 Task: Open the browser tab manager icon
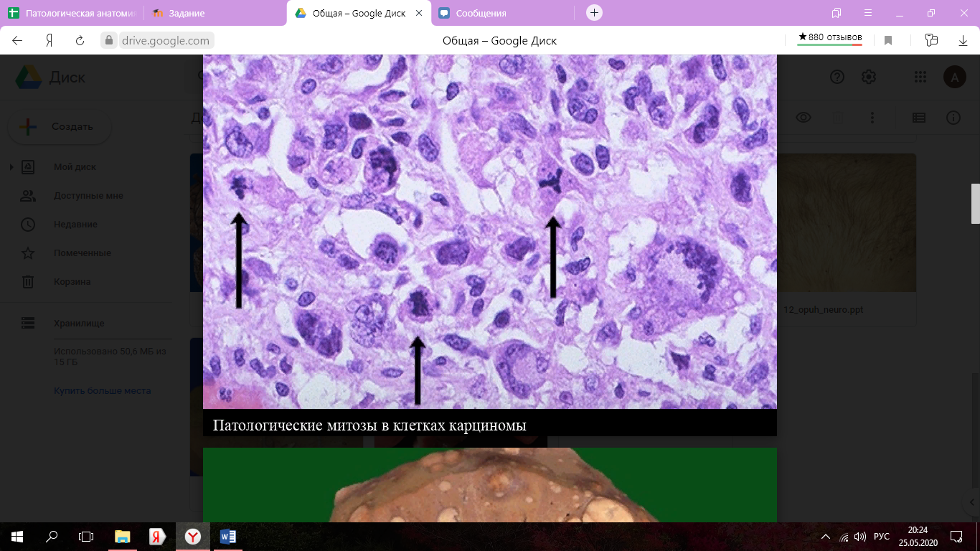coord(837,13)
